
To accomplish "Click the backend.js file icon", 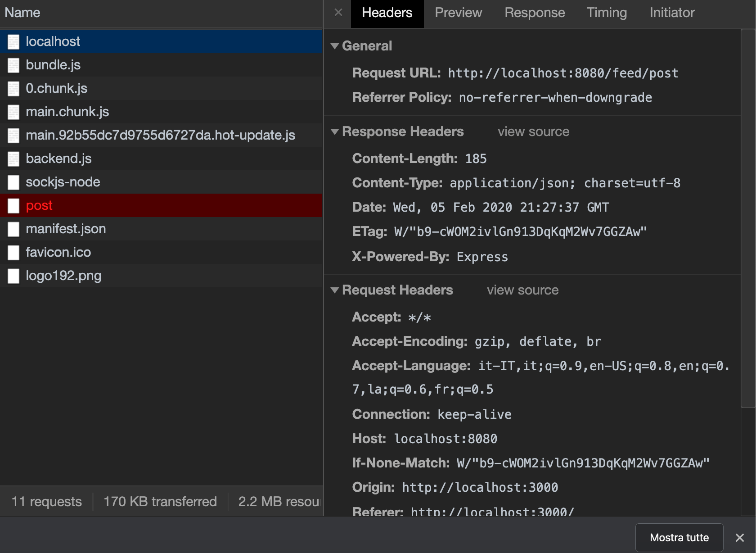I will (13, 159).
